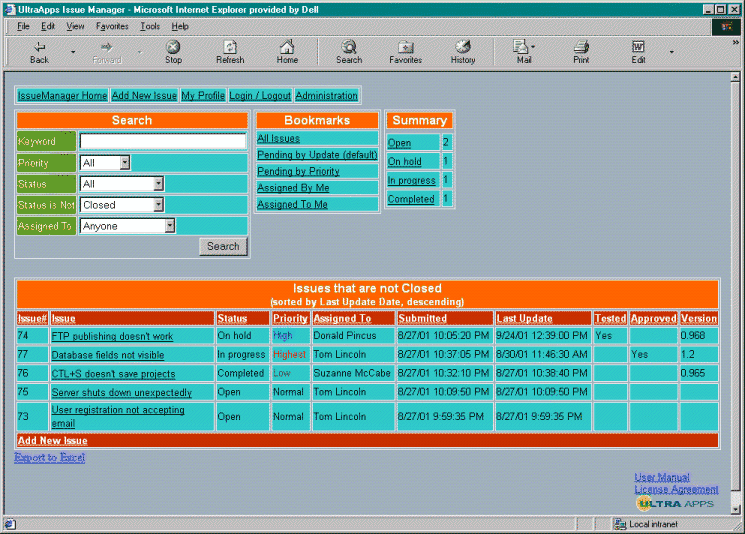
Task: Open the Export to Excel link
Action: [50, 458]
